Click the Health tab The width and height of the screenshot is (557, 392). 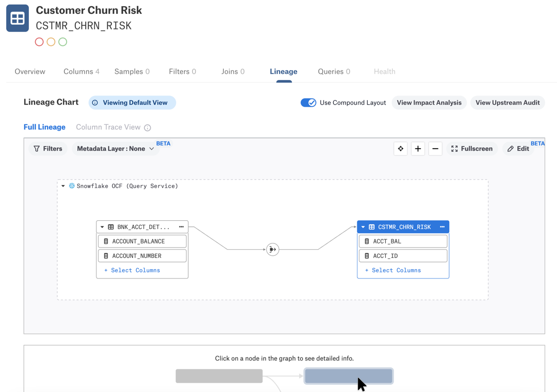point(384,71)
